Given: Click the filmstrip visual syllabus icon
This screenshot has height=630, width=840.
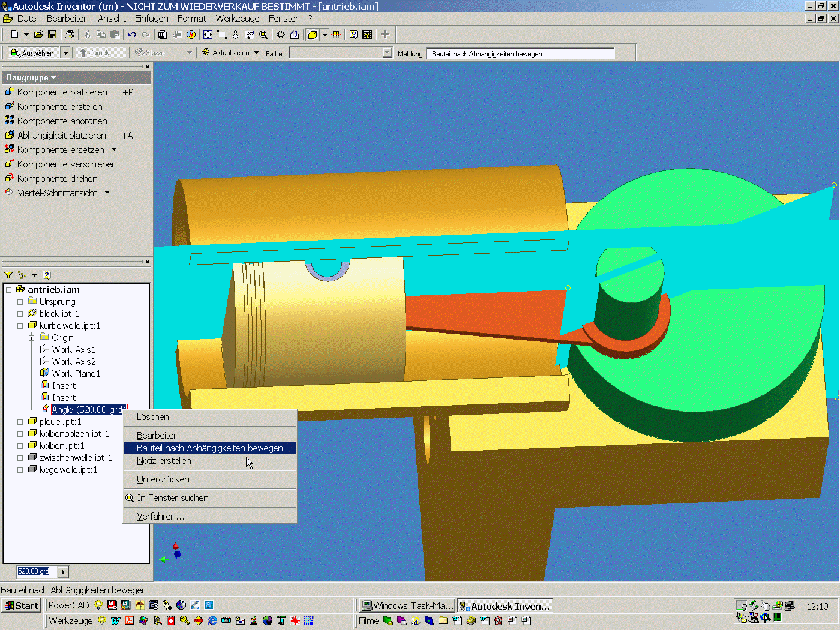Looking at the screenshot, I should click(x=368, y=35).
